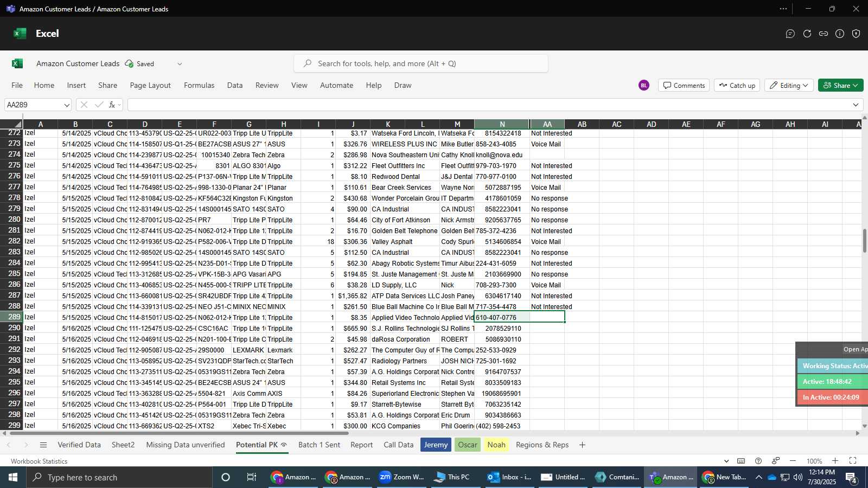Open the volume icon in system tray
This screenshot has width=868, height=488.
pos(798,477)
